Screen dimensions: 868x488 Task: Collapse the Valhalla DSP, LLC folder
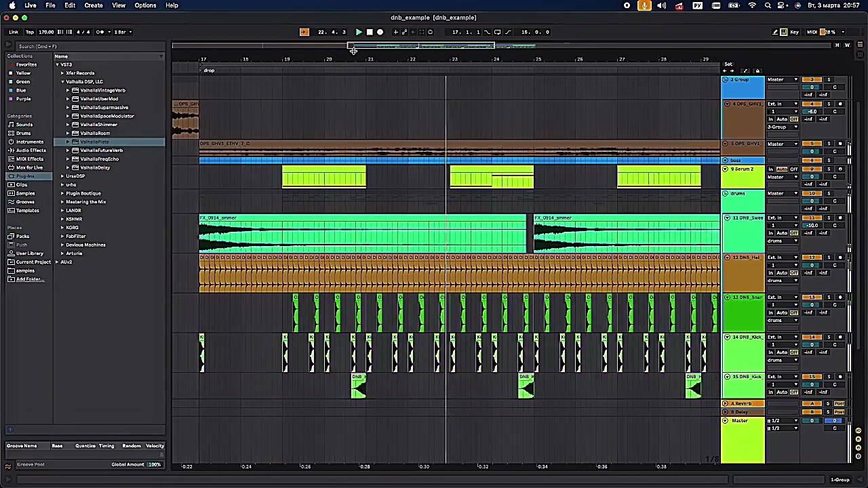click(x=62, y=82)
